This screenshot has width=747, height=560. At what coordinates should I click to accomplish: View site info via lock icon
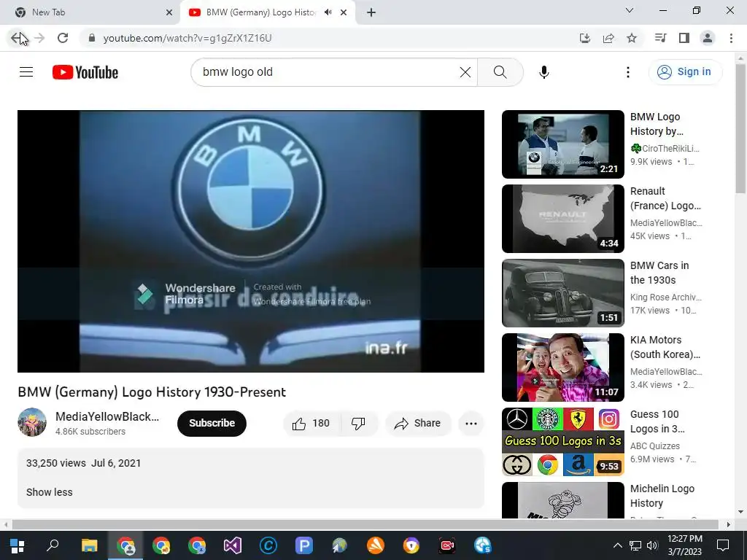click(x=92, y=38)
